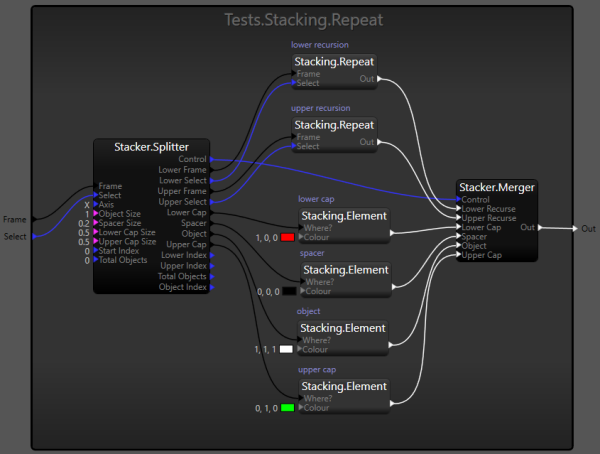Click Stacking.Repeat node under upper recursion

(x=334, y=125)
